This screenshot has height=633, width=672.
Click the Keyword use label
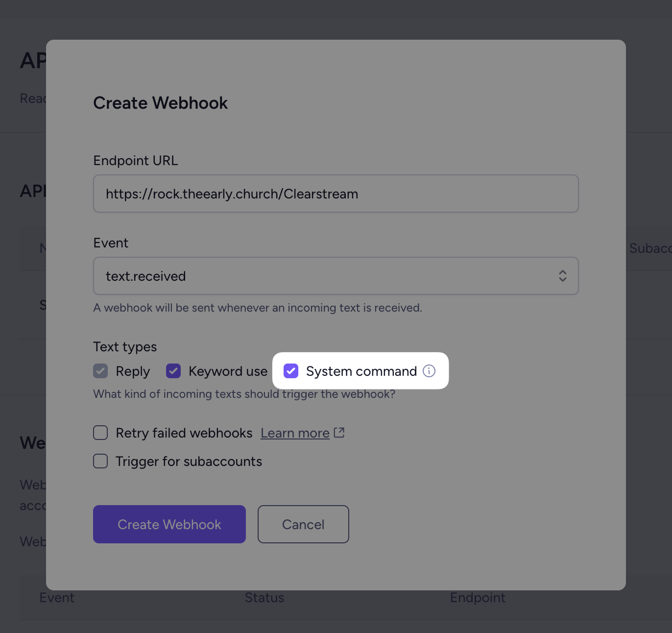(228, 371)
